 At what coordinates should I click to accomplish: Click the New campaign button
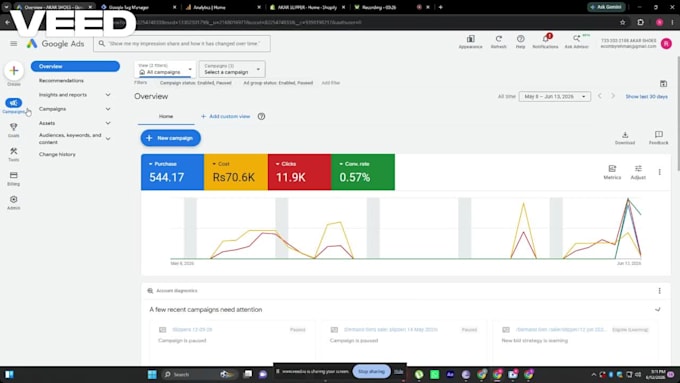point(171,138)
